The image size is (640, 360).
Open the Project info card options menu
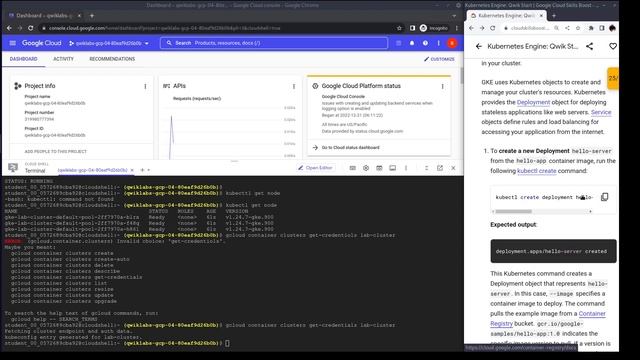pyautogui.click(x=145, y=86)
